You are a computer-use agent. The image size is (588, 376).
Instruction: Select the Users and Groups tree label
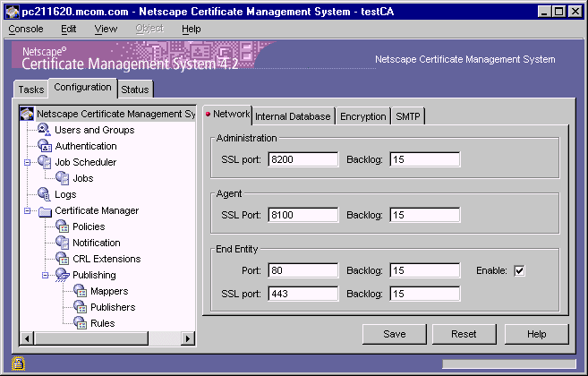pyautogui.click(x=95, y=130)
